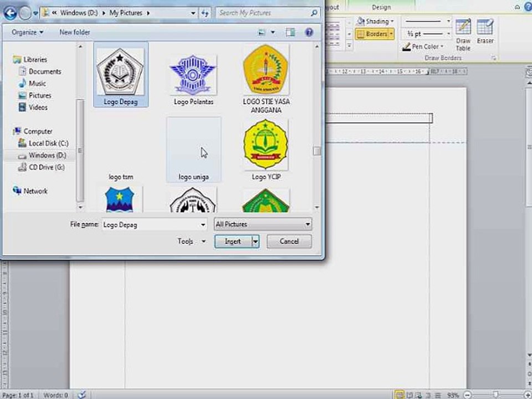Create a New folder
Image resolution: width=532 pixels, height=399 pixels.
75,32
